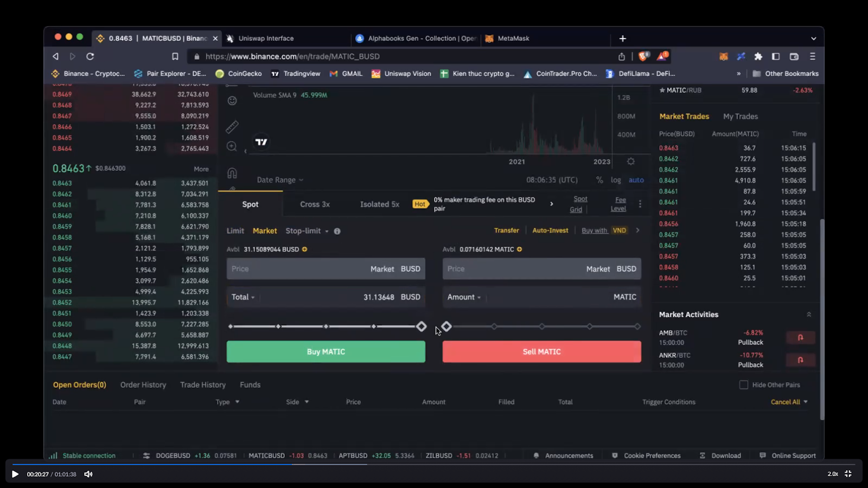
Task: Toggle auto scale on chart
Action: point(636,180)
